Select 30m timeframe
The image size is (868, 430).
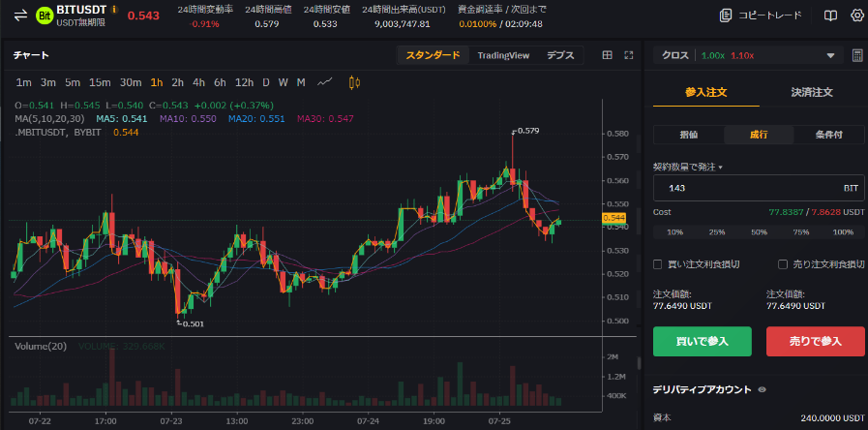pos(131,82)
